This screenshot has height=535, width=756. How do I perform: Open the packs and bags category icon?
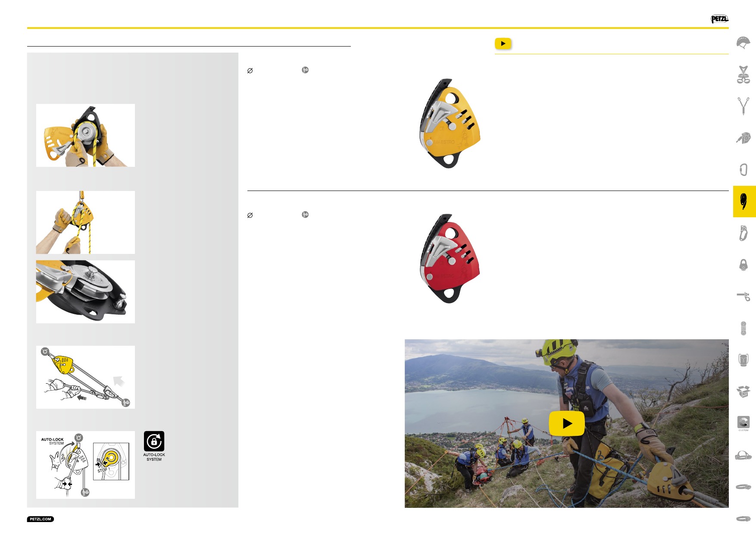744,360
